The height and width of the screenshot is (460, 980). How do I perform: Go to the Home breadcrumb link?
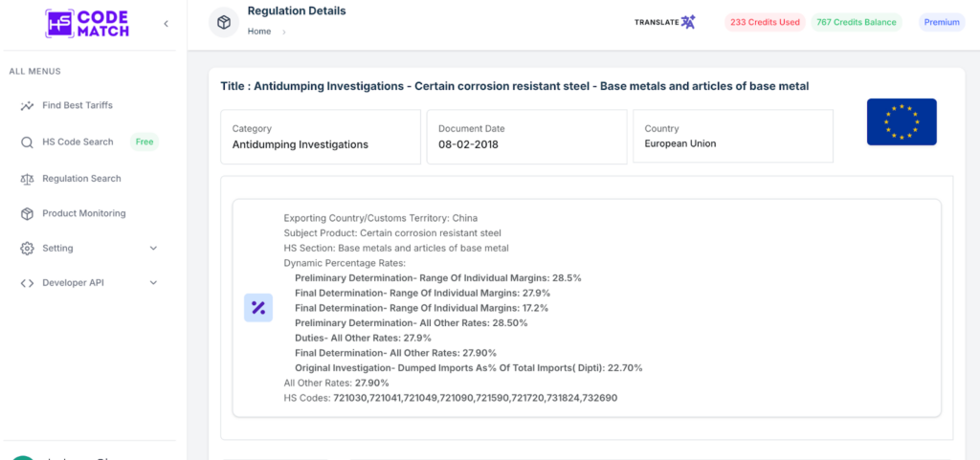click(x=259, y=32)
